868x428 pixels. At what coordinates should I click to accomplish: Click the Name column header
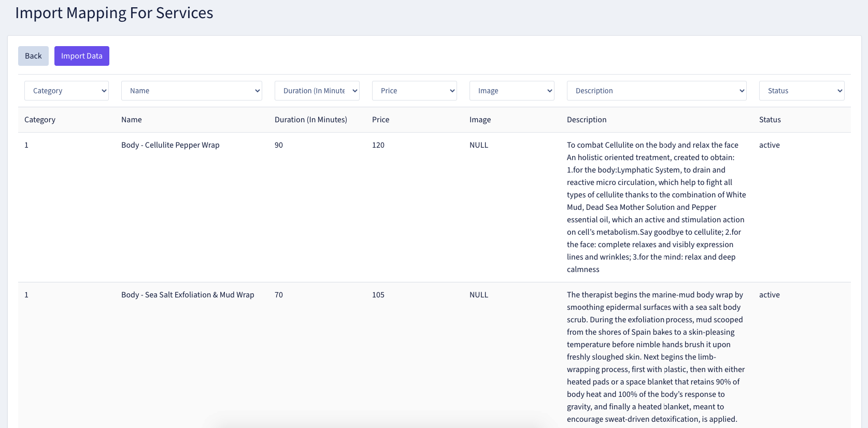pyautogui.click(x=132, y=120)
